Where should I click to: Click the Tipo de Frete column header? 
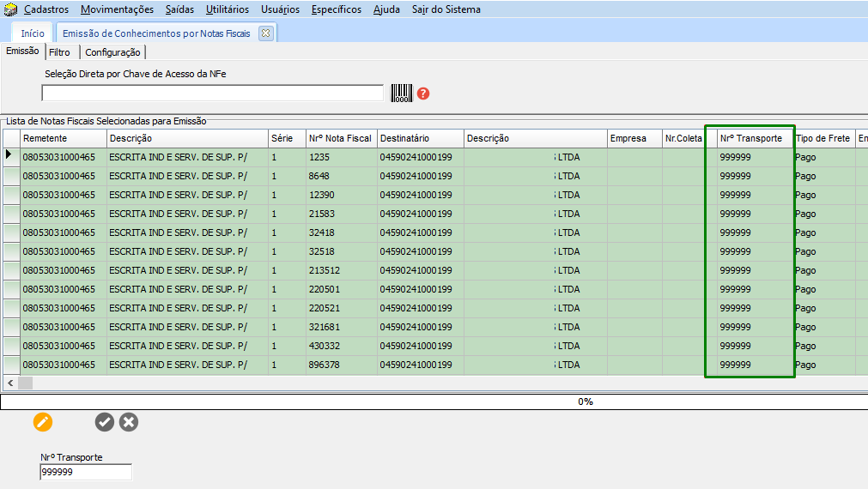pyautogui.click(x=824, y=138)
